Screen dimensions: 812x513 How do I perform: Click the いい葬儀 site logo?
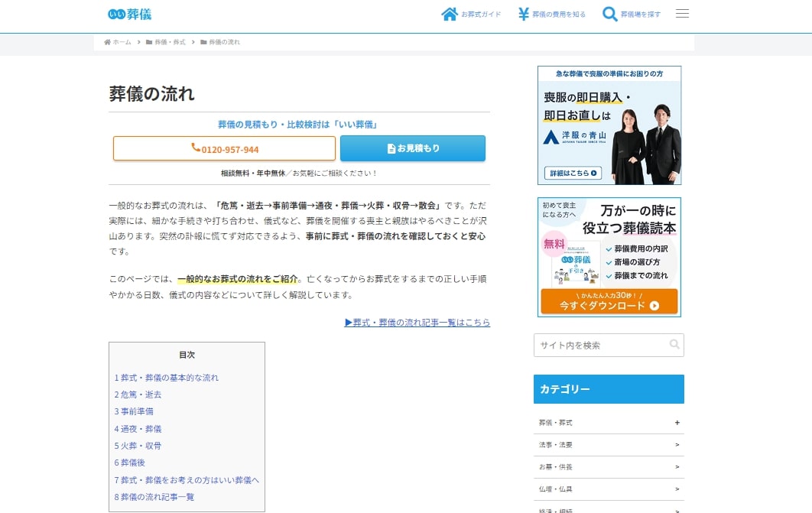(x=130, y=14)
